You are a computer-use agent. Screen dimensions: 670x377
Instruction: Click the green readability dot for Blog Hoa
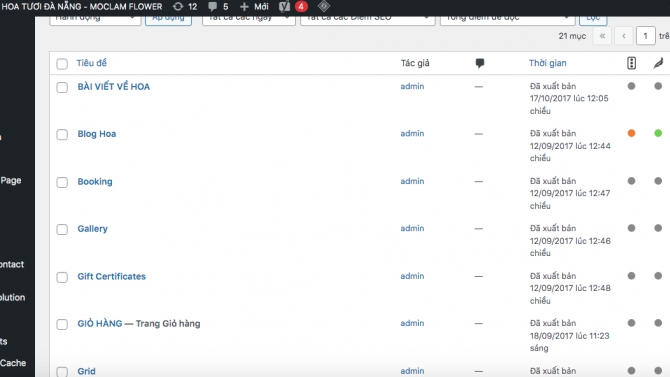pos(658,133)
